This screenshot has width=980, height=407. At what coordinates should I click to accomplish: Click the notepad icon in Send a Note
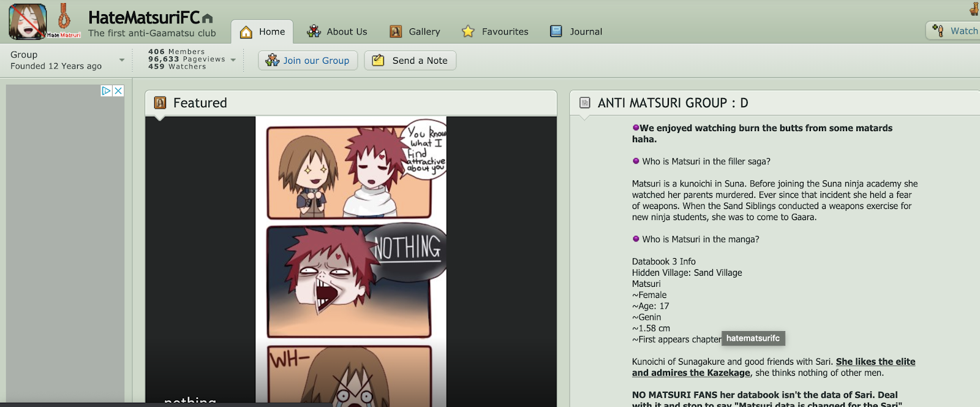point(379,60)
